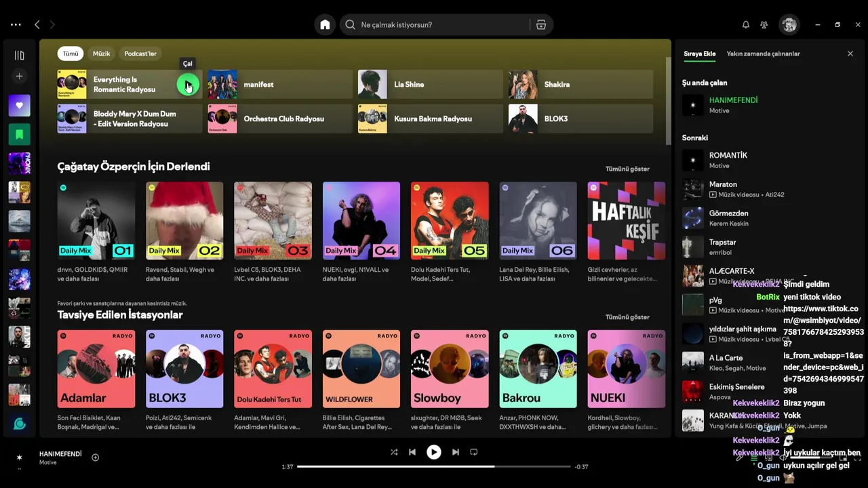Skip to next track

[x=456, y=452]
